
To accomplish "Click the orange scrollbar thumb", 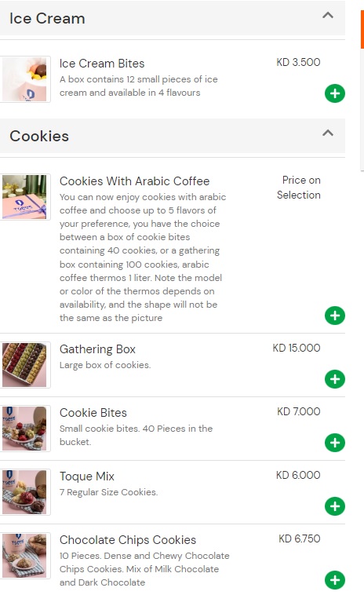I will click(362, 30).
